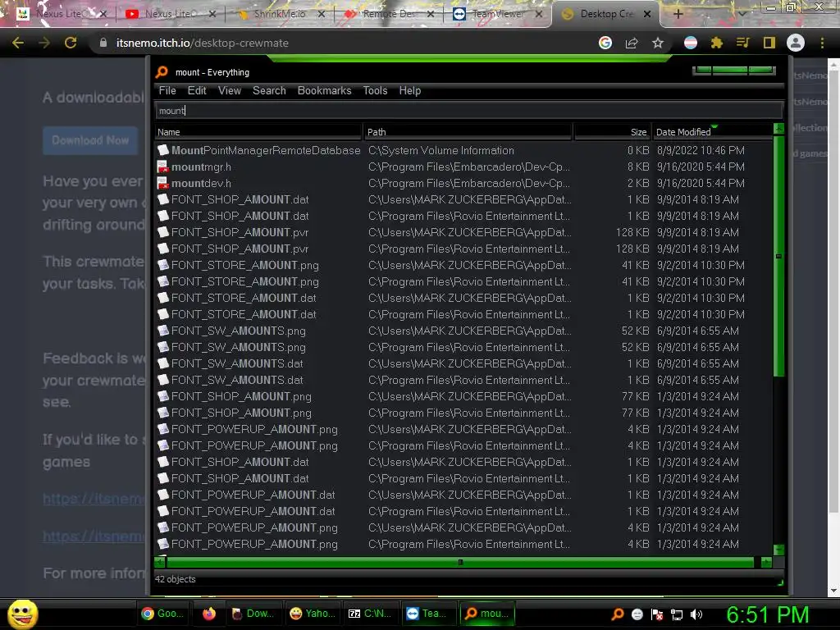
Task: Click the mountmgr.h file icon
Action: (x=163, y=167)
